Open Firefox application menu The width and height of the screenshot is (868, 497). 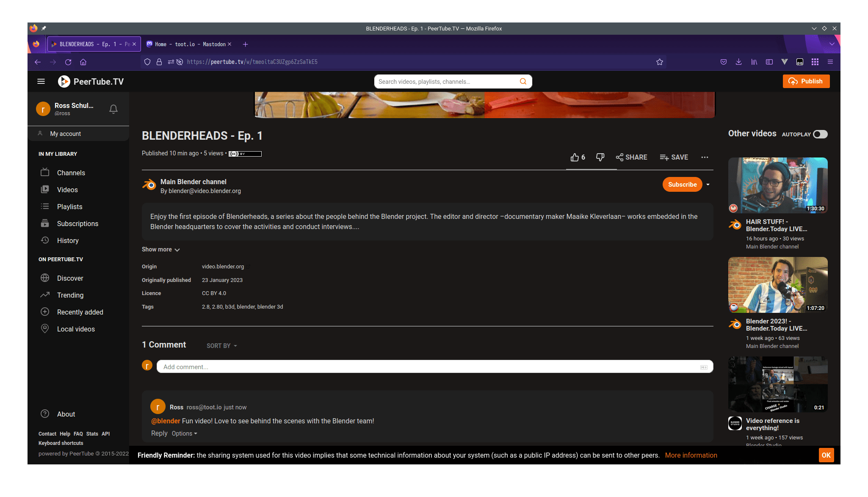830,62
